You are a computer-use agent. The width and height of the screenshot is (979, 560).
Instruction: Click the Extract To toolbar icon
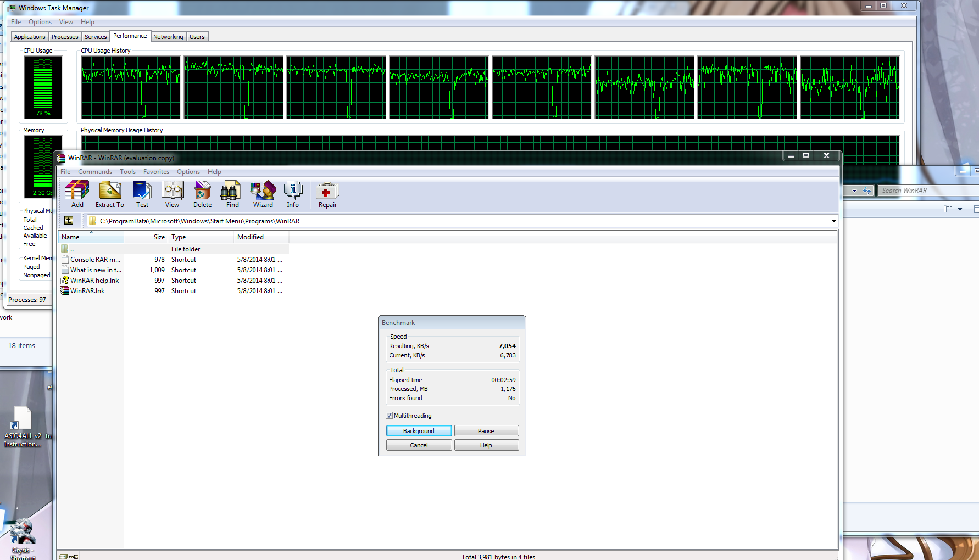110,194
